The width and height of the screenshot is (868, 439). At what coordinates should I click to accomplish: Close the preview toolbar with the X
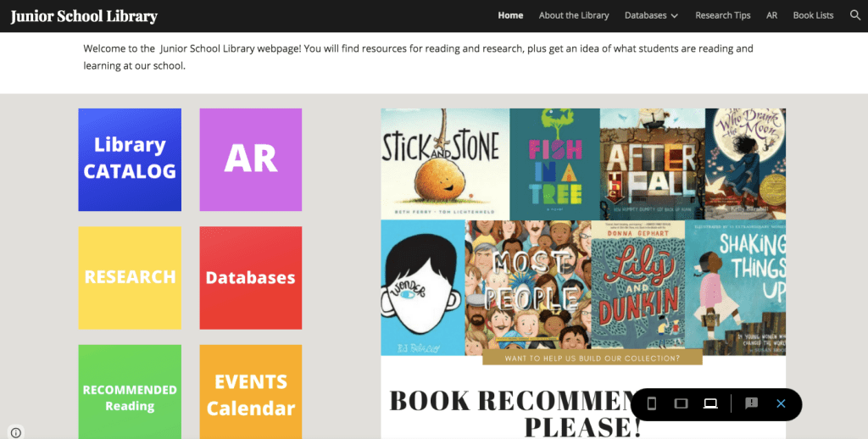[781, 403]
